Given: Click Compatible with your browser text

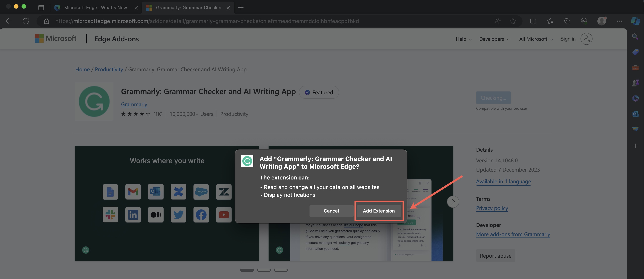Looking at the screenshot, I should pyautogui.click(x=502, y=108).
